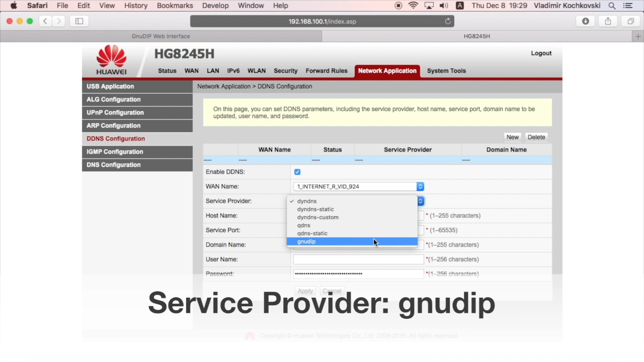
Task: Show all tabs overview icon
Action: click(x=630, y=21)
